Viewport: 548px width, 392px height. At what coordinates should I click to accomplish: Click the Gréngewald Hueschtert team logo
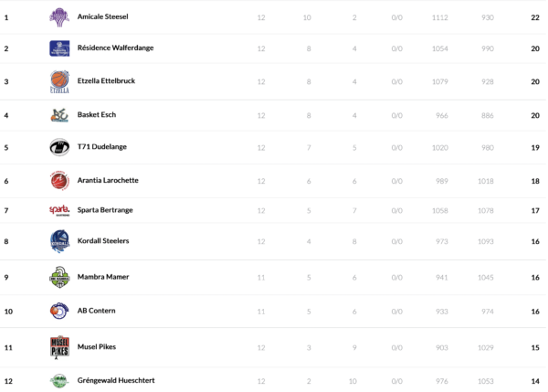coord(59,380)
